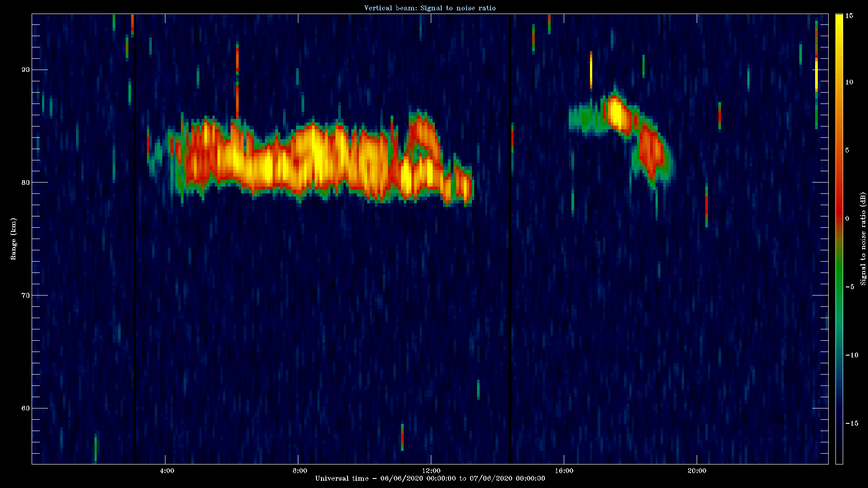The height and width of the screenshot is (488, 868).
Task: Click the 90 km range tick label
Action: coord(25,70)
